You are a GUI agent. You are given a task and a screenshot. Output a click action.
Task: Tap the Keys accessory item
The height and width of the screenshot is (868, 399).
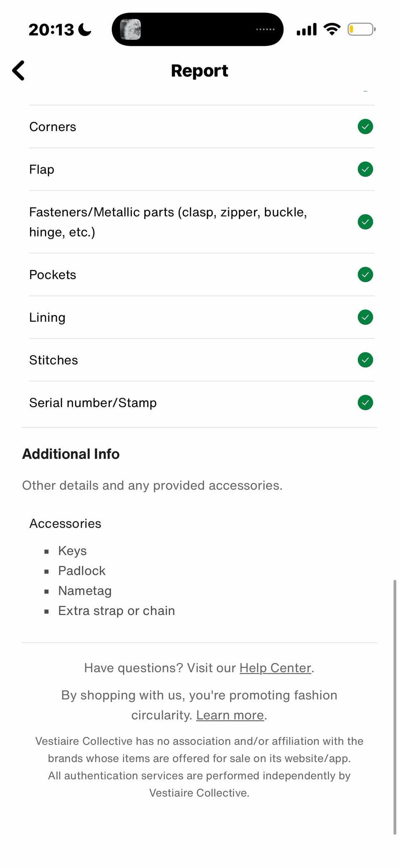(x=72, y=551)
